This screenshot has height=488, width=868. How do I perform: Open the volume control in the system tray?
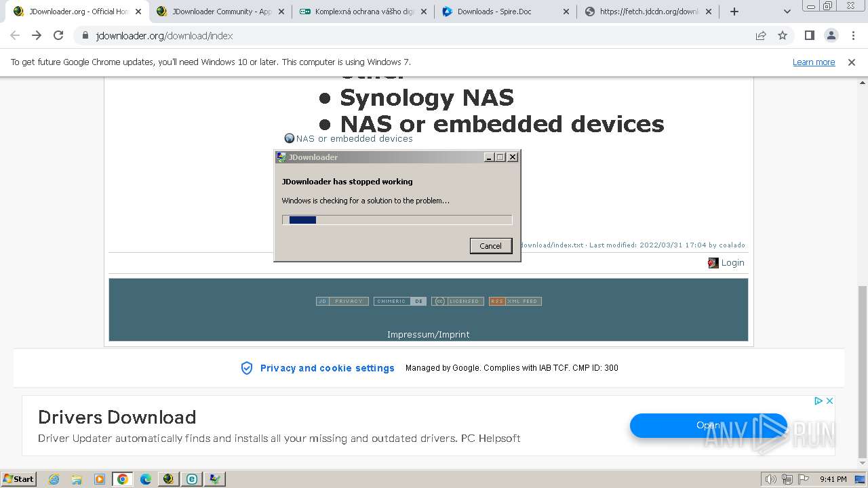[770, 479]
